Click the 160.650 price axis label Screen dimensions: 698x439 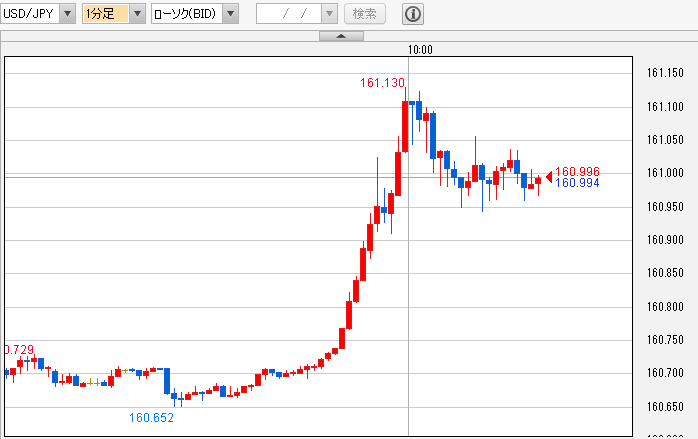pos(665,406)
